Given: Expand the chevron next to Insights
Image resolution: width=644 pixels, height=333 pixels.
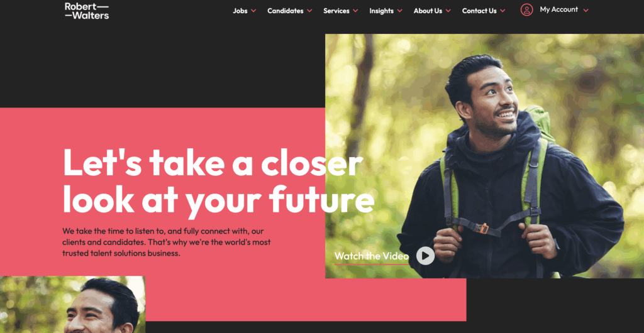Looking at the screenshot, I should [x=399, y=11].
